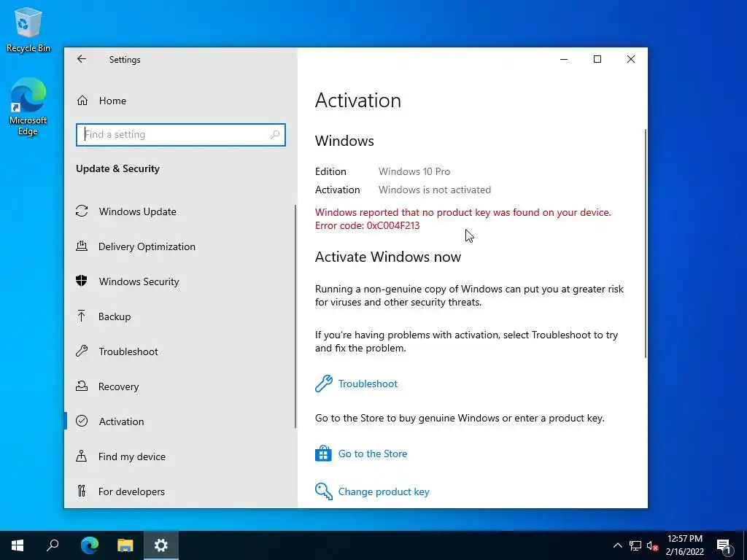This screenshot has width=747, height=560.
Task: Click the wrench icon beside Troubleshoot link
Action: point(323,384)
